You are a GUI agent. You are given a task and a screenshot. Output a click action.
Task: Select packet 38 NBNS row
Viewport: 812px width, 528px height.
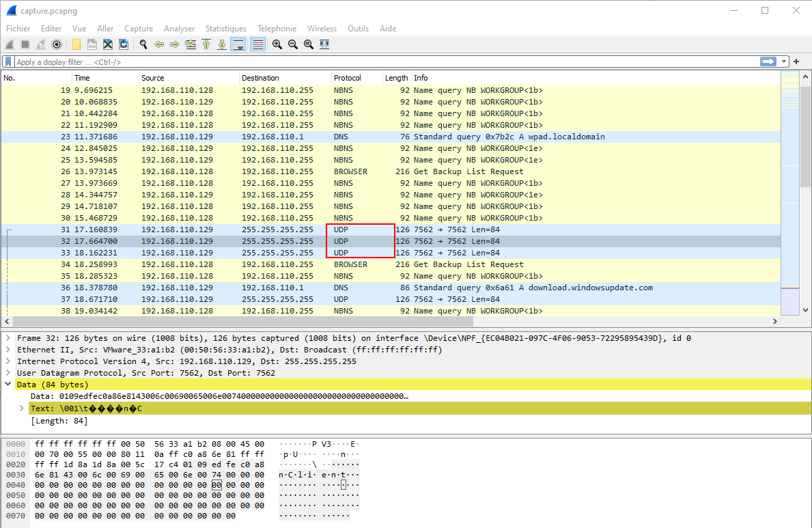click(391, 311)
